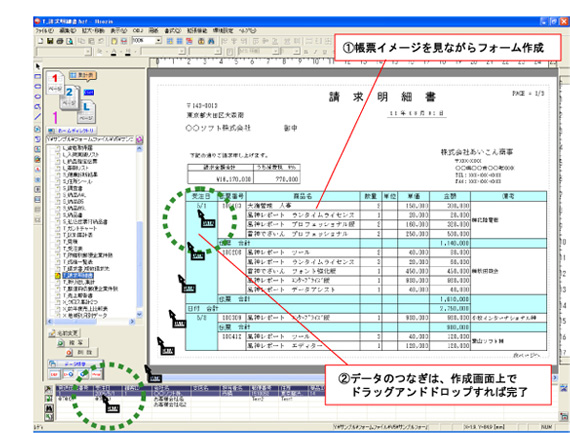Viewport: 570px width, 433px height.
Task: Select the diagonal Line drawing tool
Action: pos(37,117)
